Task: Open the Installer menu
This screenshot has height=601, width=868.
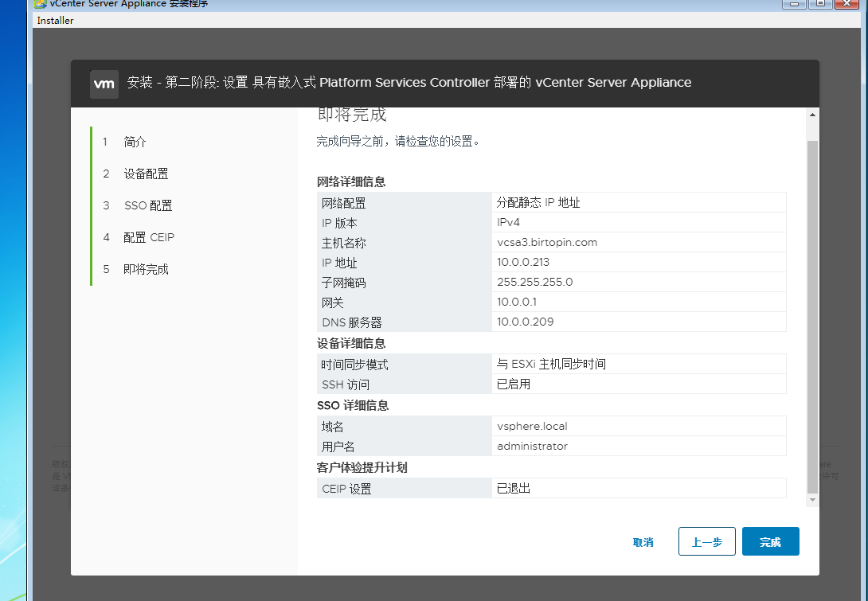Action: tap(55, 21)
